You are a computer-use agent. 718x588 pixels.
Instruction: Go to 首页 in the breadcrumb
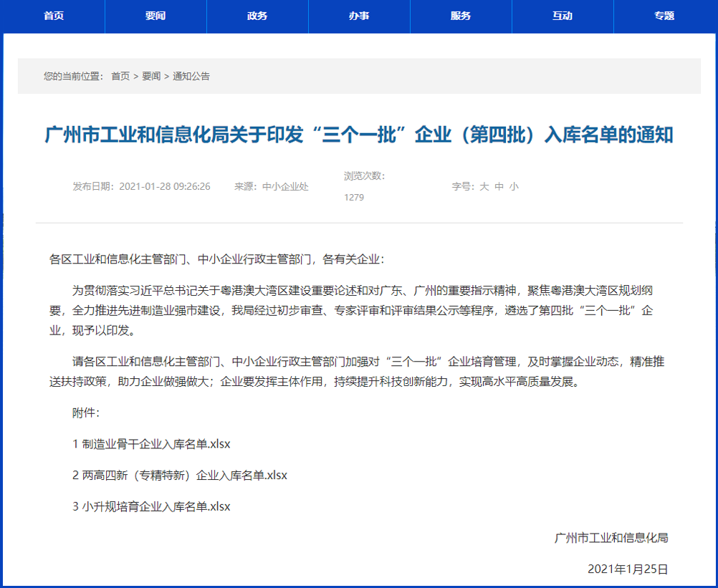(x=120, y=77)
